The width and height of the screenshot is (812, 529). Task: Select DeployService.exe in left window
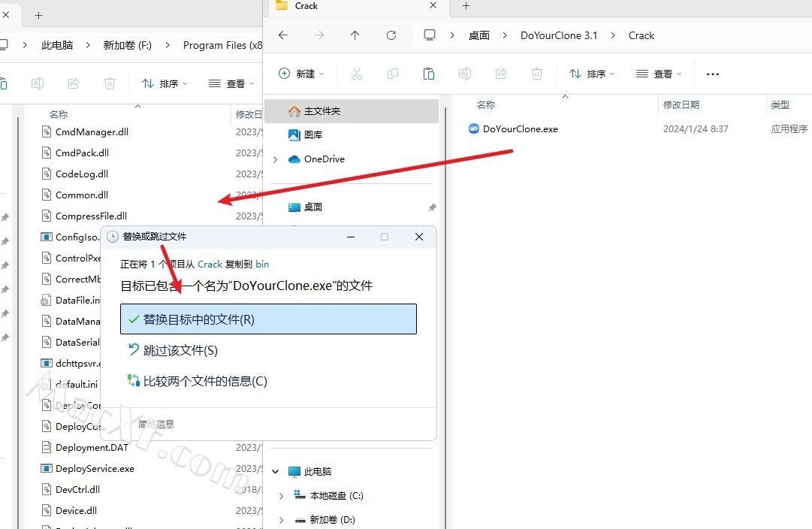(x=95, y=468)
